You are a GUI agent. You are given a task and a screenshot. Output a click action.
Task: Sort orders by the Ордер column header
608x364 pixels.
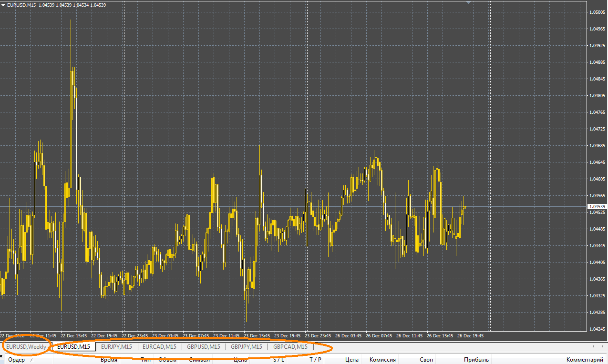pyautogui.click(x=17, y=360)
